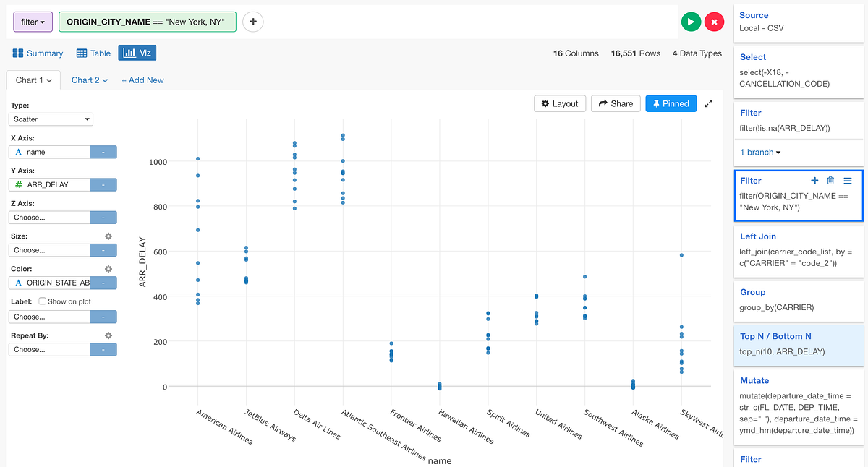Screen dimensions: 868x467
Task: Toggle the Pinned state of the chart
Action: coord(671,103)
